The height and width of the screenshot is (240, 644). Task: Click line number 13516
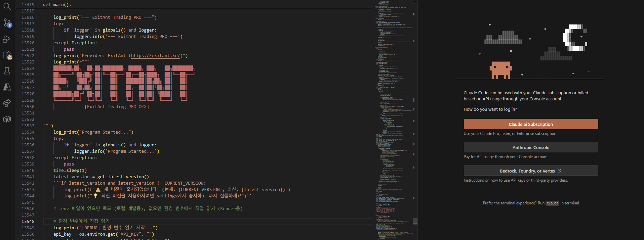[x=28, y=17]
